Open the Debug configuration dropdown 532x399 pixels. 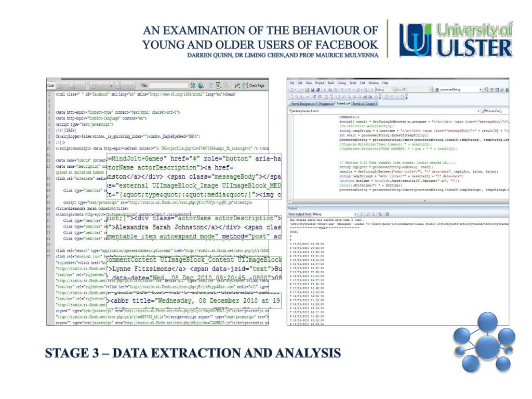[385, 90]
